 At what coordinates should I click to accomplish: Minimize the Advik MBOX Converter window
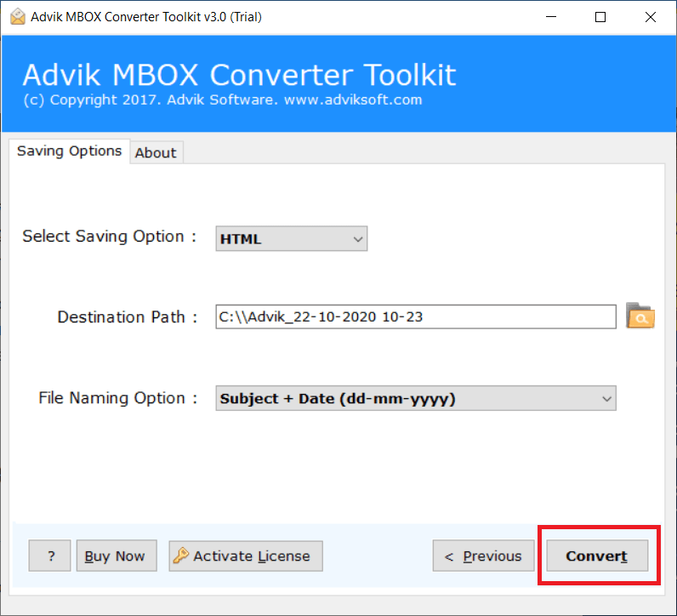[551, 17]
